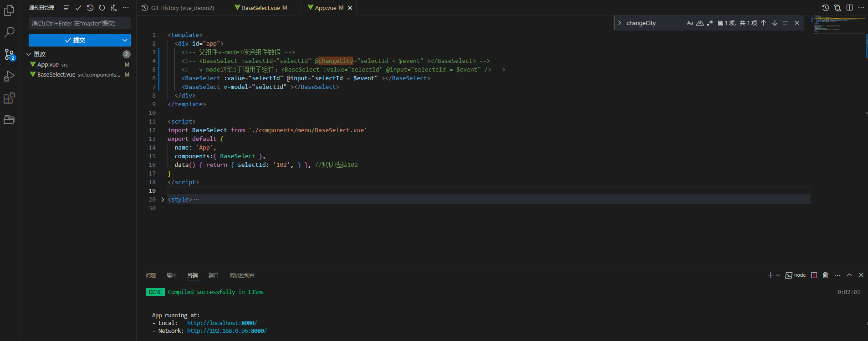Image resolution: width=868 pixels, height=341 pixels.
Task: Open the Extensions view
Action: tap(9, 98)
